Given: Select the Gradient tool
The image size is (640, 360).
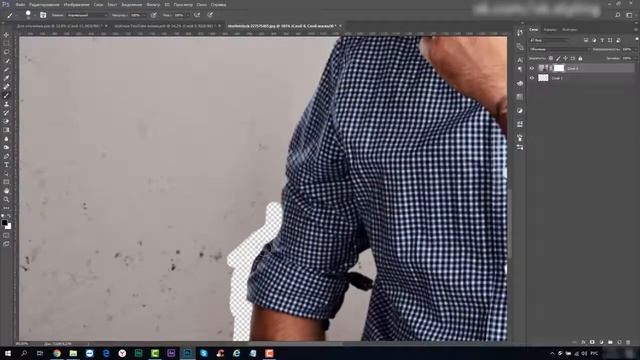Looking at the screenshot, I should [6, 130].
